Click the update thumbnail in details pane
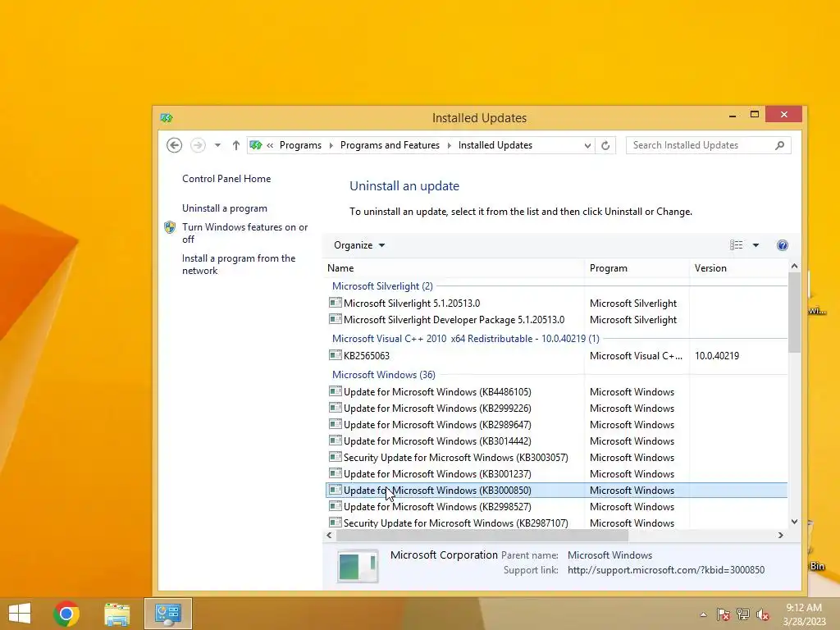Viewport: 840px width, 630px height. click(358, 566)
